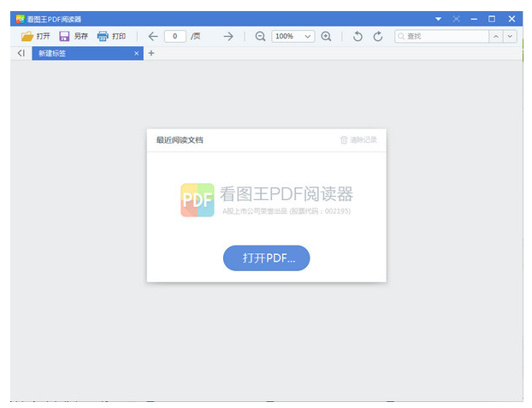Click 清除记录 to clear history
Image resolution: width=532 pixels, height=408 pixels.
tap(358, 139)
